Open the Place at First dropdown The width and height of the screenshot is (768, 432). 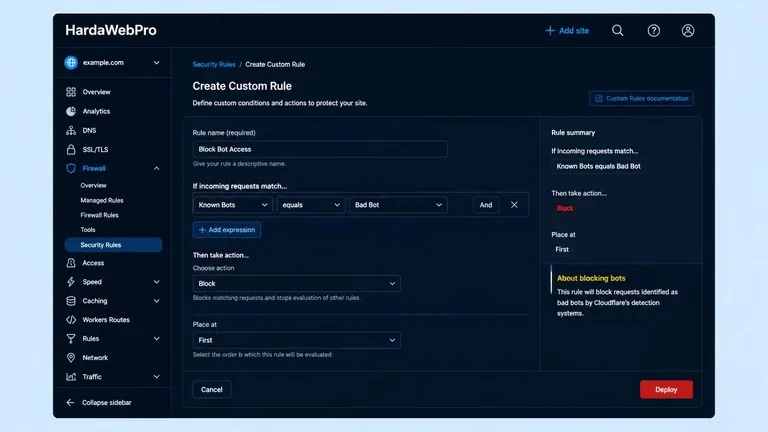(x=296, y=340)
